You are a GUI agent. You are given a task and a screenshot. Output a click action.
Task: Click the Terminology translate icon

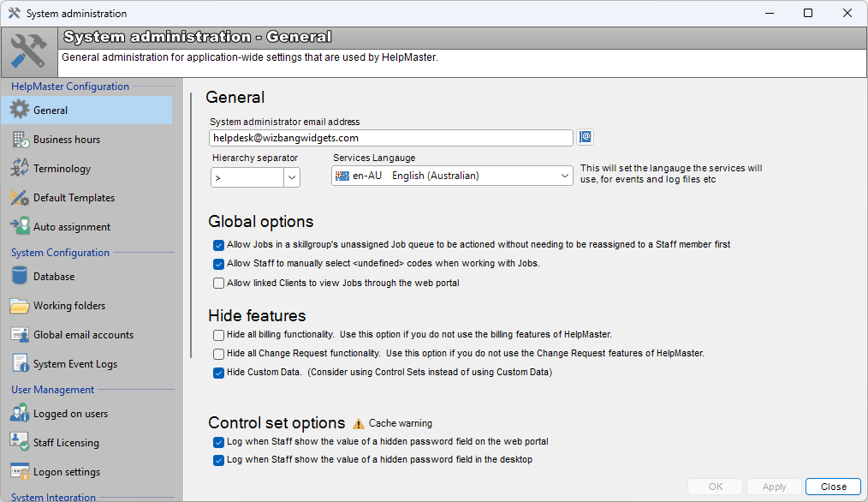(x=20, y=168)
